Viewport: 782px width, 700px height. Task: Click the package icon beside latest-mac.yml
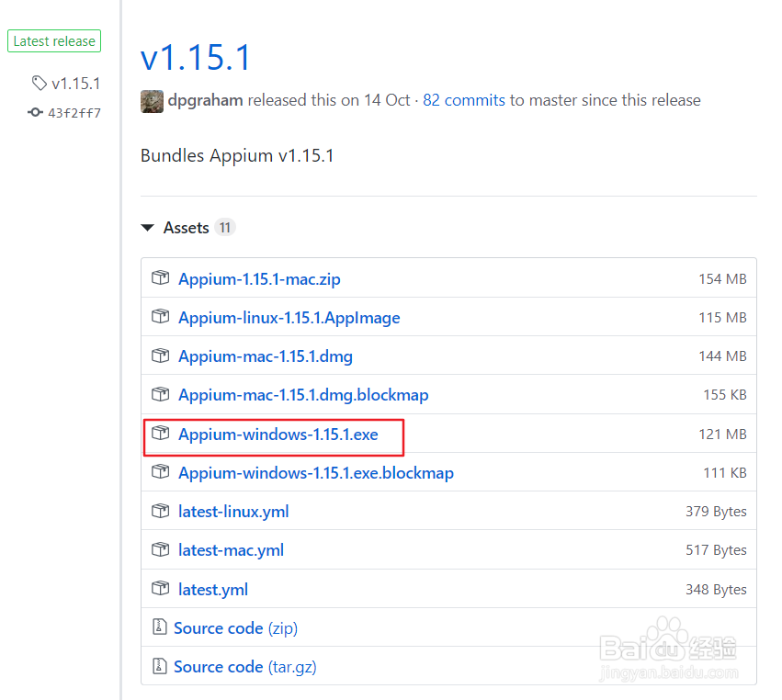click(x=160, y=549)
